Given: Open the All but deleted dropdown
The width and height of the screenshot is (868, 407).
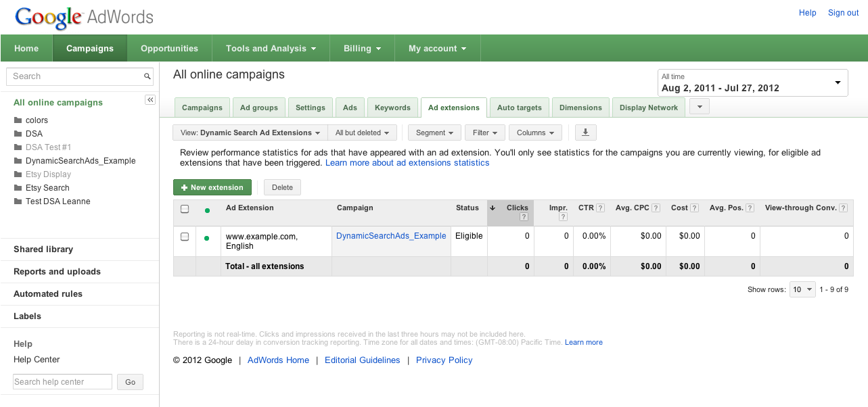Looking at the screenshot, I should coord(364,133).
